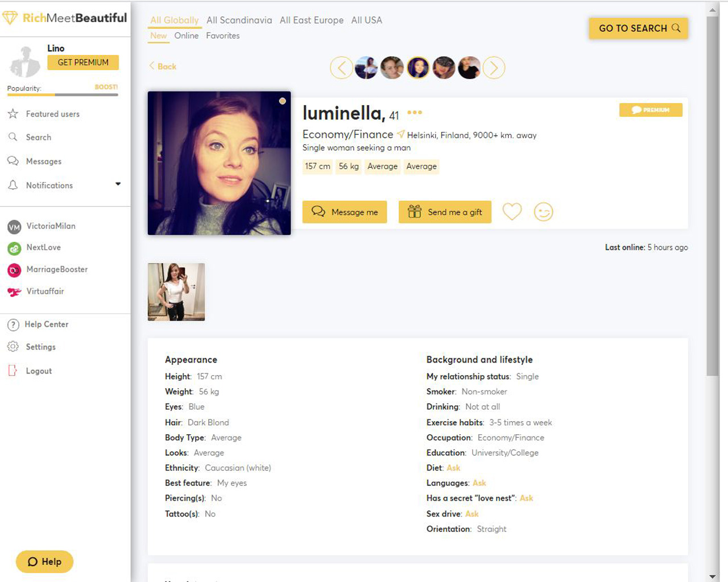728x582 pixels.
Task: Open the Help Center question mark icon
Action: (x=14, y=324)
